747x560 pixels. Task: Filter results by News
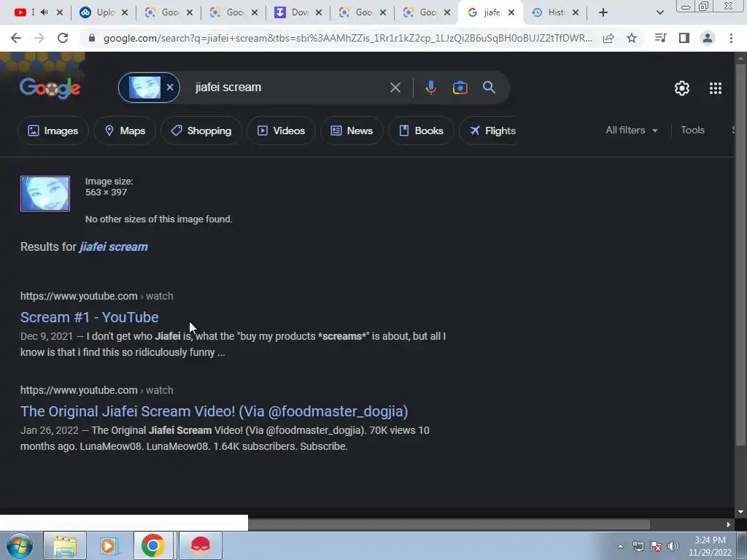click(x=352, y=131)
